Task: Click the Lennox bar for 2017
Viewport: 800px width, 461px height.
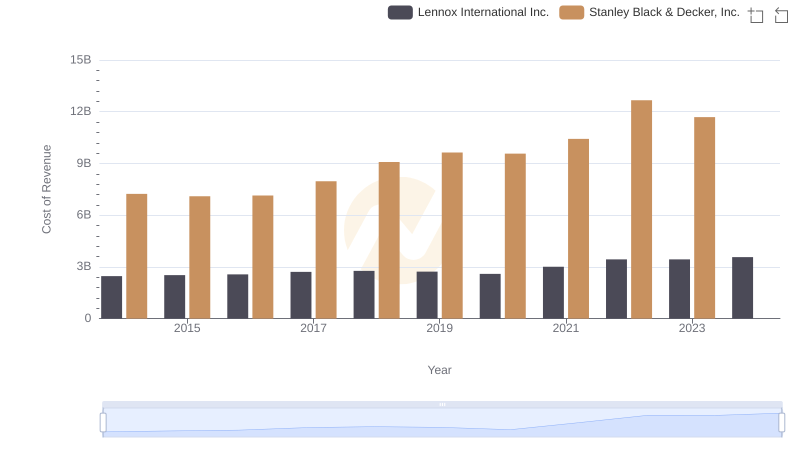Action: (x=301, y=295)
